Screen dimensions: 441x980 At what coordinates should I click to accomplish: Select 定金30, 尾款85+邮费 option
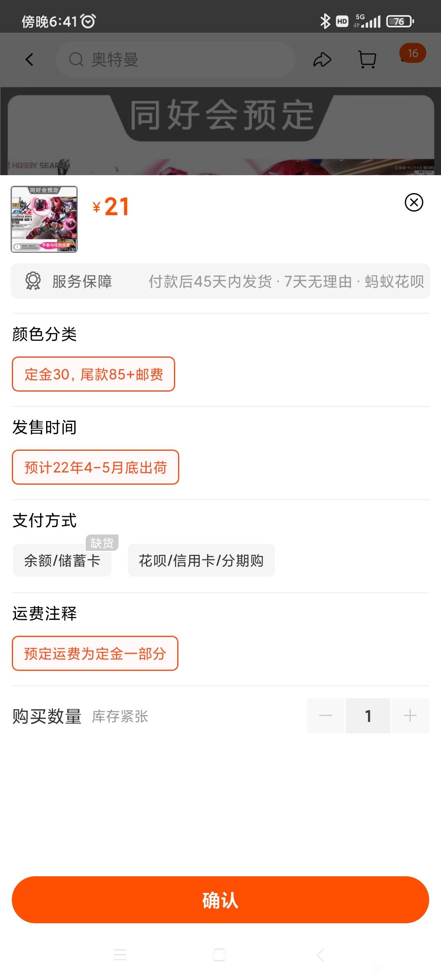pyautogui.click(x=94, y=374)
